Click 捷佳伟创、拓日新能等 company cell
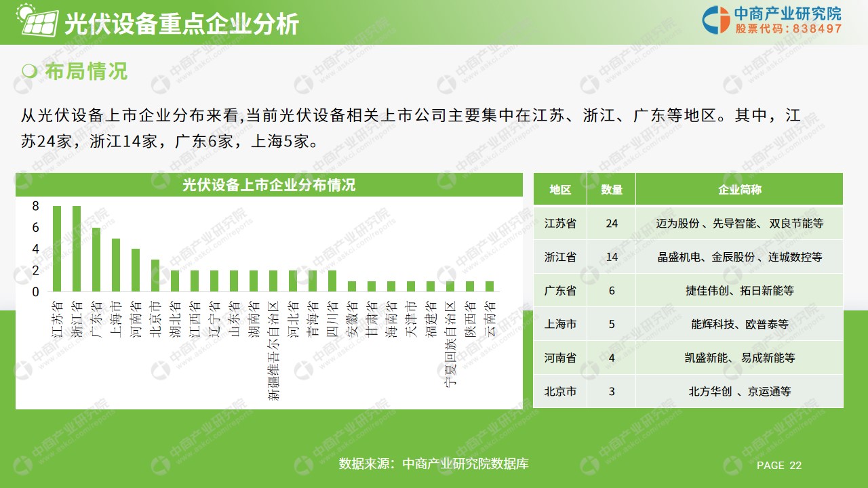 point(739,291)
